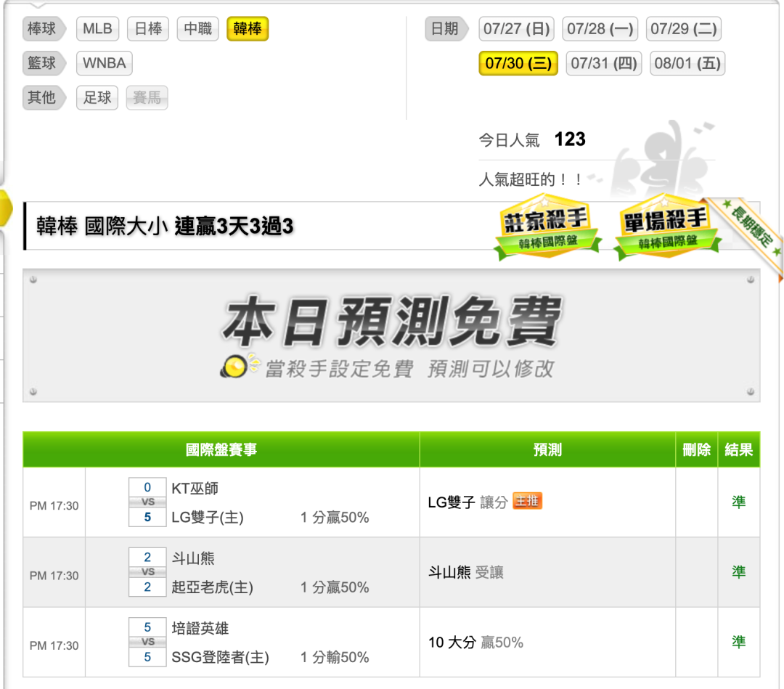
Task: Click the 日期 label
Action: pos(446,28)
